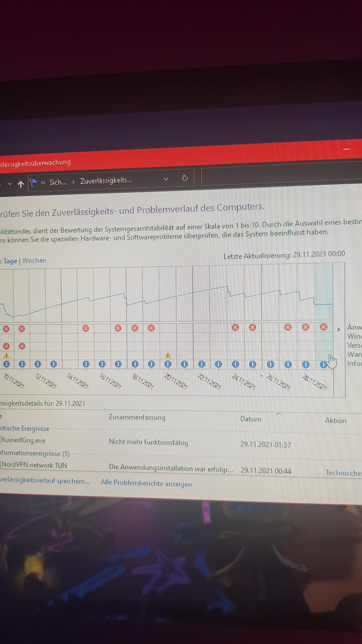Click blue info icon on 22.11.2021
Image resolution: width=362 pixels, height=644 pixels.
pyautogui.click(x=202, y=364)
